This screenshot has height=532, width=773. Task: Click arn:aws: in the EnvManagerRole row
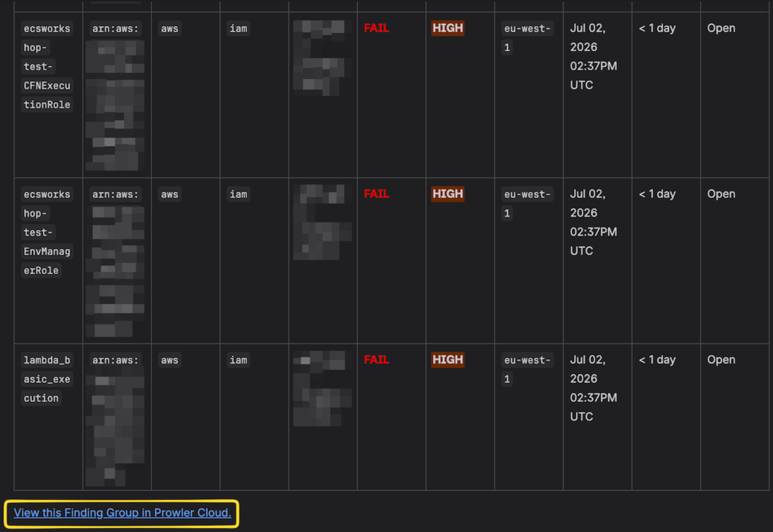115,194
